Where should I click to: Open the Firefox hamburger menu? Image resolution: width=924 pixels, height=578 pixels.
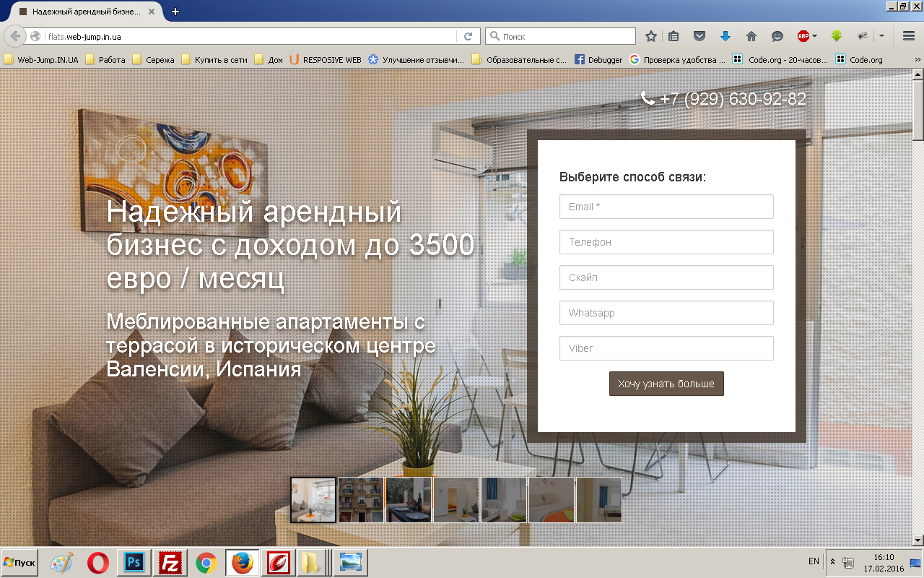[x=909, y=36]
